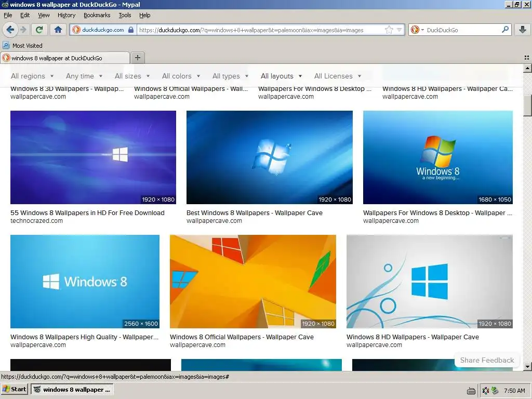This screenshot has width=532, height=399.
Task: Click the List all tabs icon
Action: pos(527,58)
